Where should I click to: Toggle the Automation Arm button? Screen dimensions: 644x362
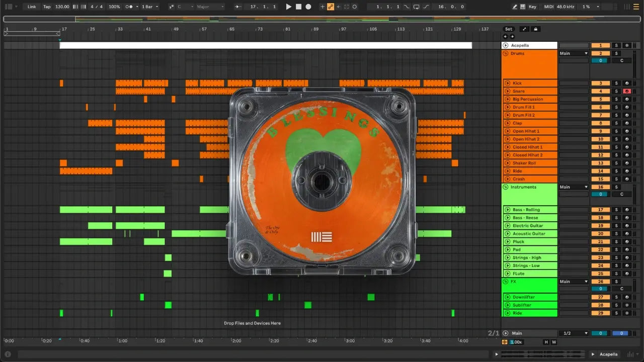[x=330, y=7]
